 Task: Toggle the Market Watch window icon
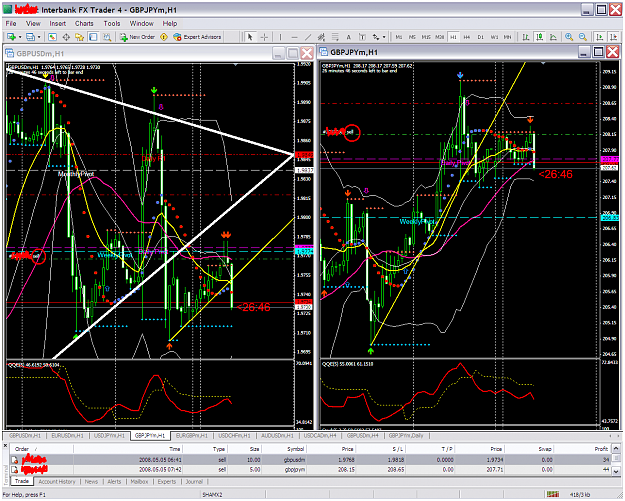[x=52, y=37]
